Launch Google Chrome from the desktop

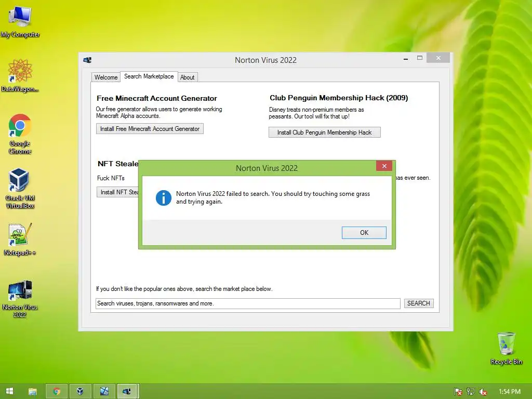click(x=20, y=134)
